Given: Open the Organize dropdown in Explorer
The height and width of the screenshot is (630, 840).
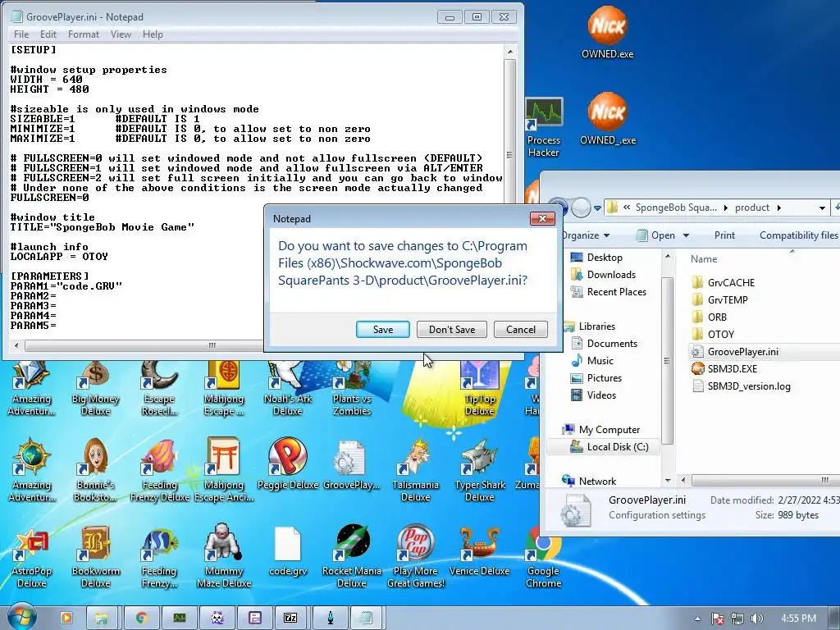Looking at the screenshot, I should click(585, 235).
